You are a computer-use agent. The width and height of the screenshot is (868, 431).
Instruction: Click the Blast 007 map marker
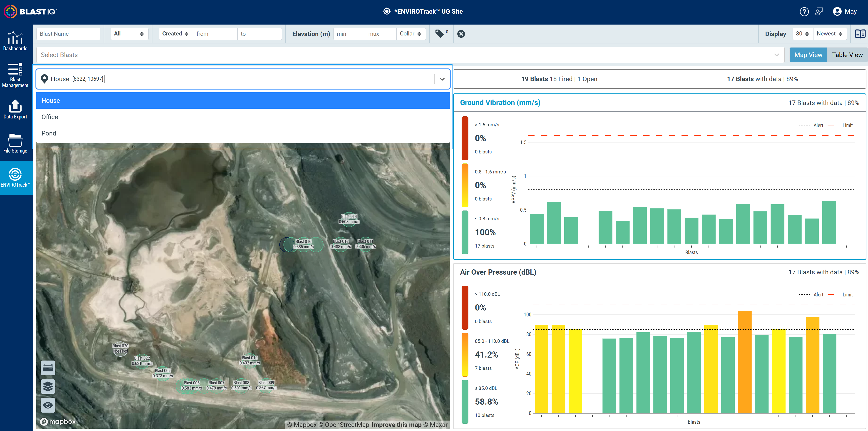(x=217, y=386)
